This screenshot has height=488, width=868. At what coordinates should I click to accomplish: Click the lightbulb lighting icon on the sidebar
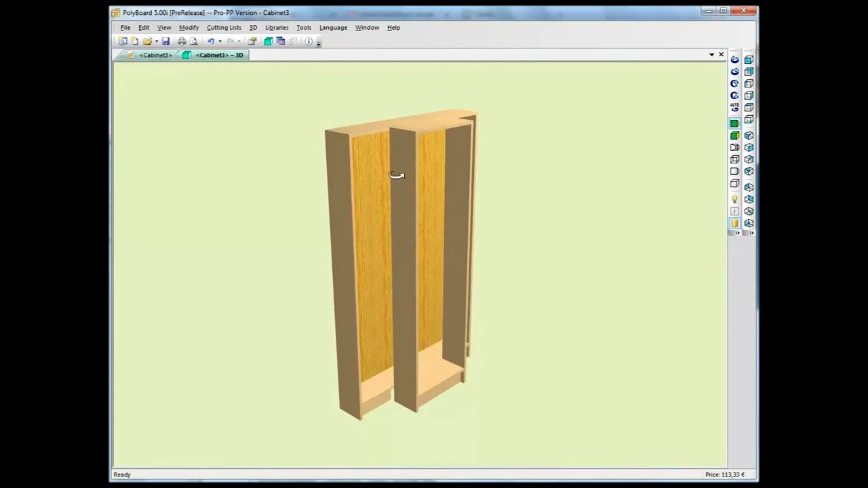click(x=734, y=199)
